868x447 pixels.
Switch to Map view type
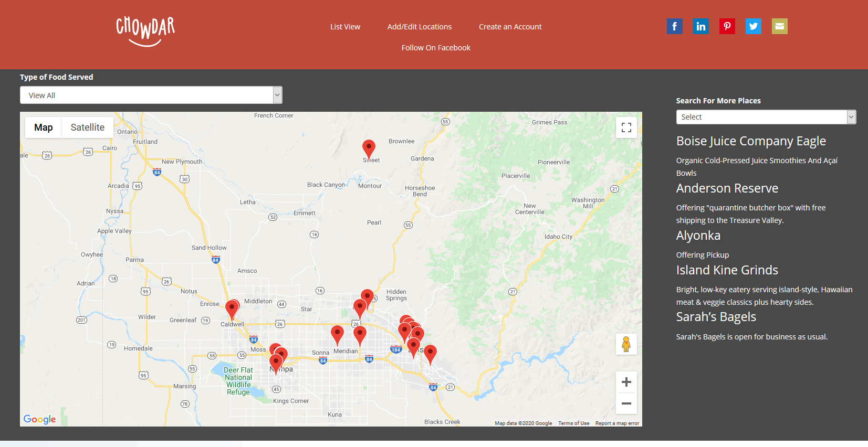[x=44, y=127]
